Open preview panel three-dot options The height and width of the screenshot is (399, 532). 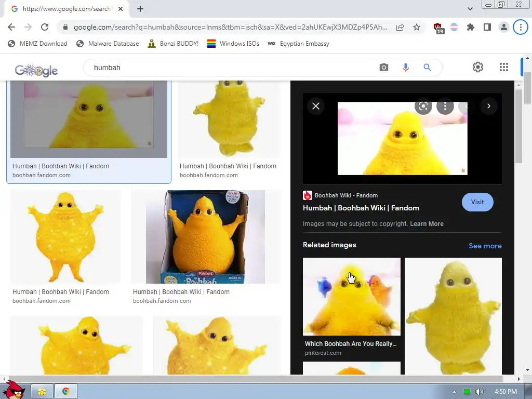445,106
